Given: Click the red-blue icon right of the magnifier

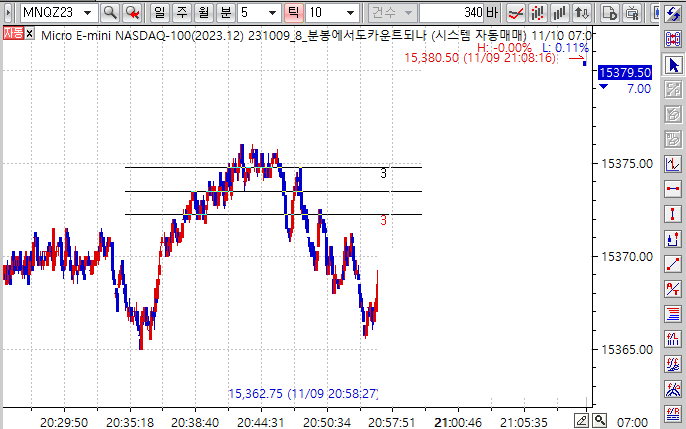Looking at the screenshot, I should 132,13.
